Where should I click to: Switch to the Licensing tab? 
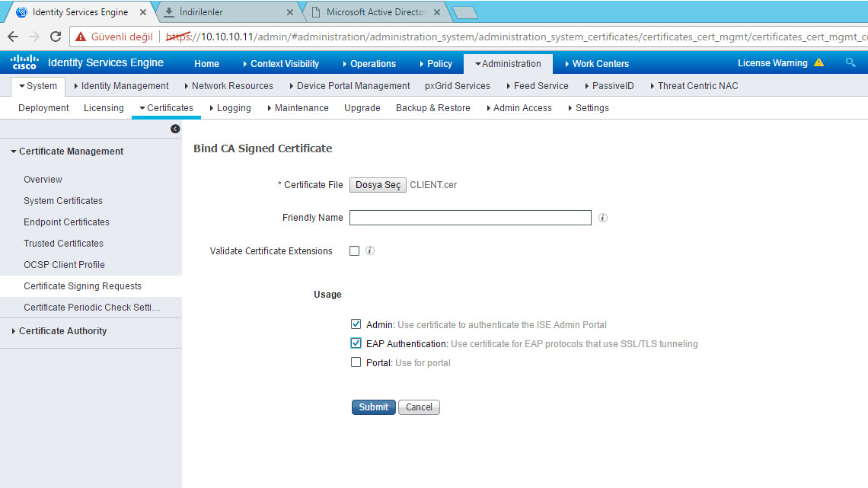[104, 108]
